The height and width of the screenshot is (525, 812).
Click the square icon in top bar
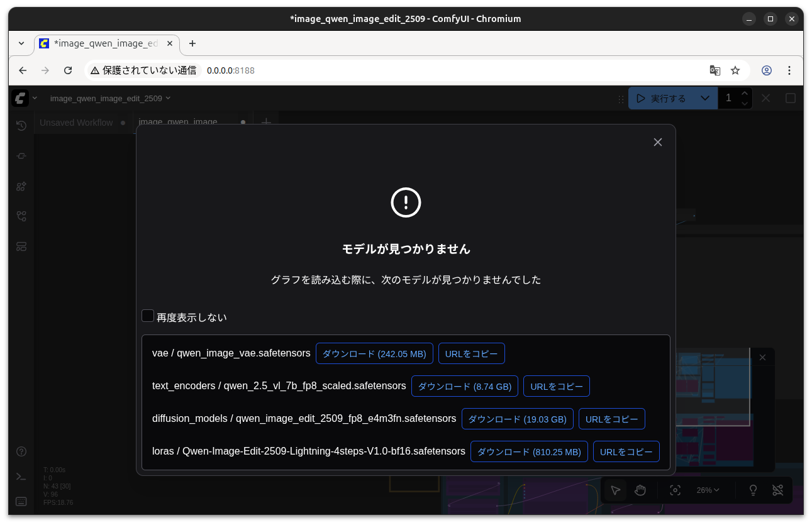tap(791, 98)
